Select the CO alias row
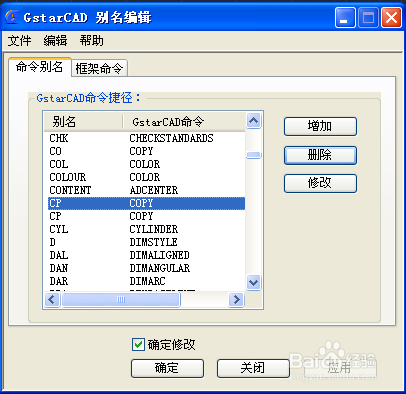 147,151
